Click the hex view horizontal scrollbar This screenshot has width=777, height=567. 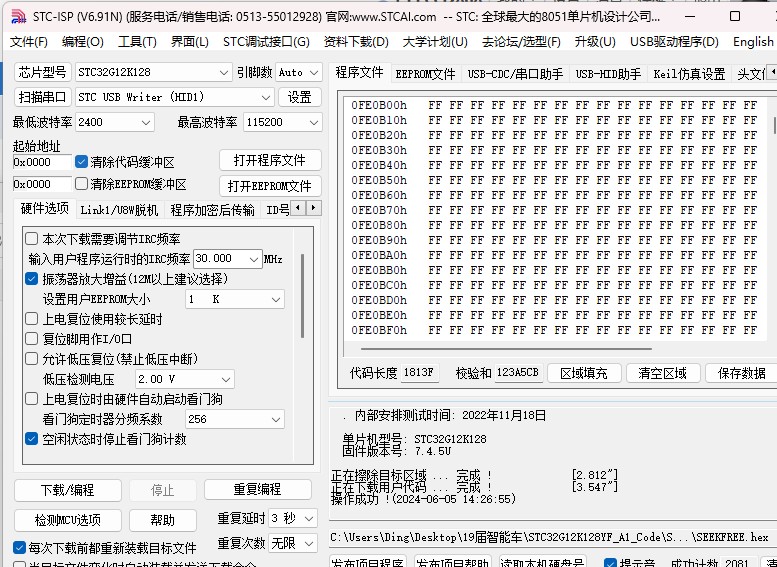tap(506, 349)
